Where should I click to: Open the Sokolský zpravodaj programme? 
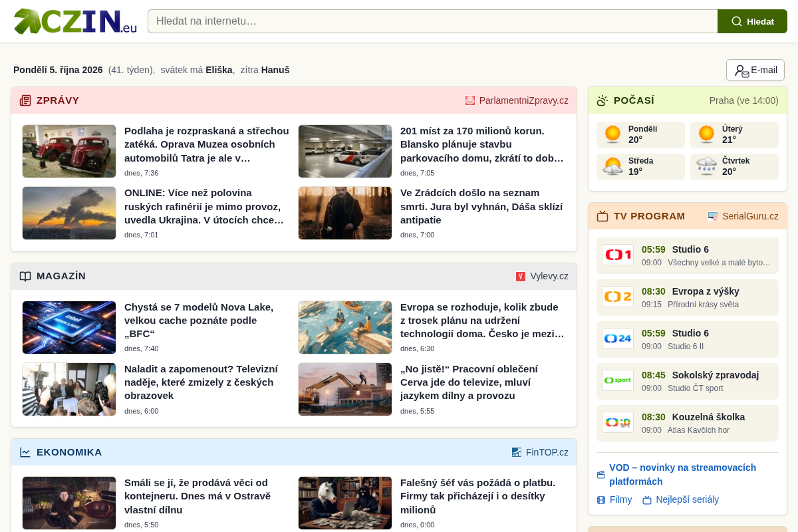click(688, 381)
